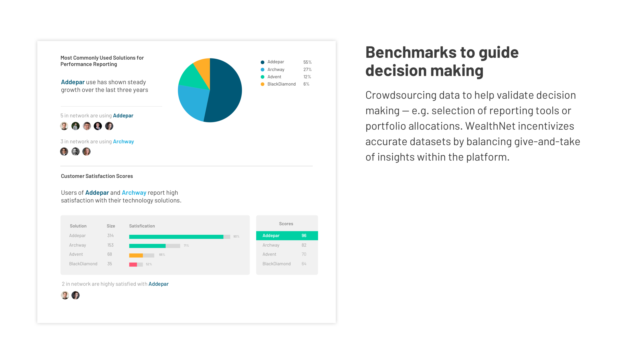Select the highlighted Addepar 96 scores row
Screen dimensions: 637x364
pos(287,236)
